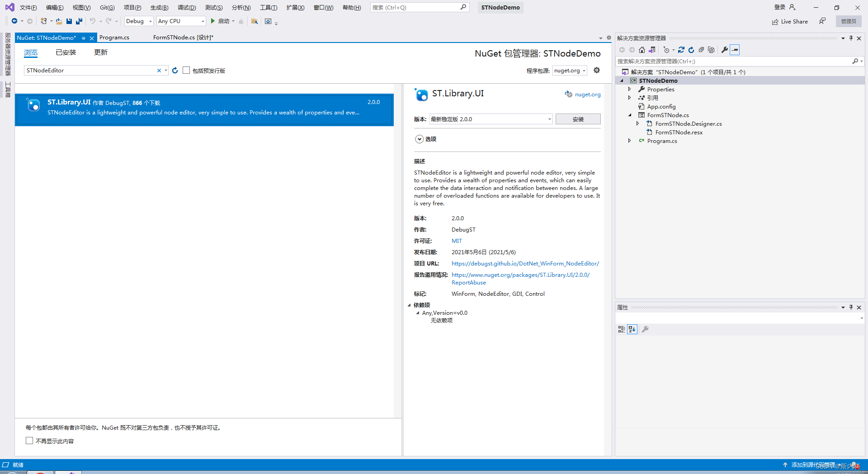Viewport: 868px width, 474px height.
Task: Click the Save All icon
Action: pos(79,21)
